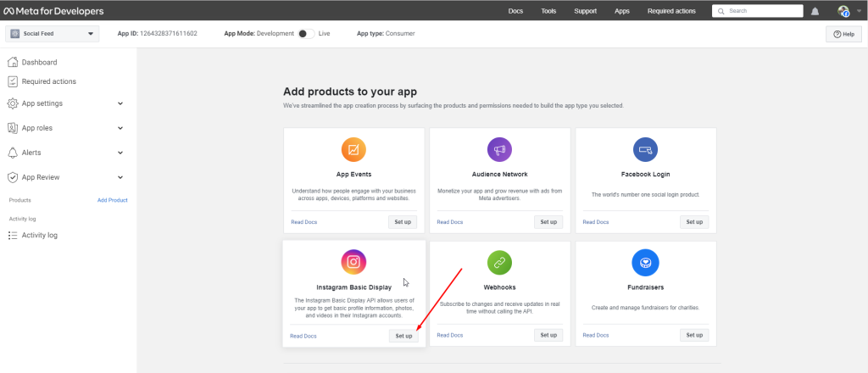
Task: Set up Audience Network
Action: tap(548, 222)
